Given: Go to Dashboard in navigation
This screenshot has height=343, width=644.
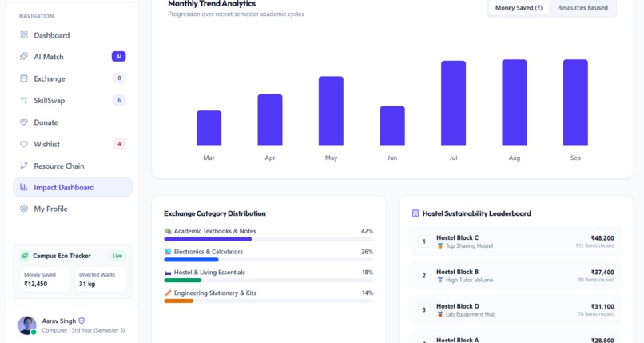Looking at the screenshot, I should (x=73, y=35).
